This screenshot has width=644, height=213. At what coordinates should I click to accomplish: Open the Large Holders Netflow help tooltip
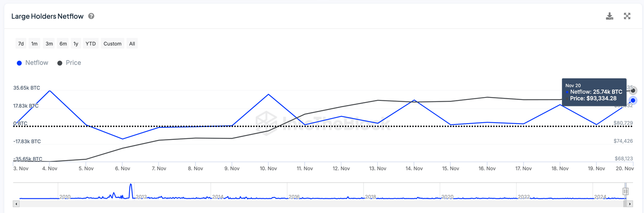(91, 16)
